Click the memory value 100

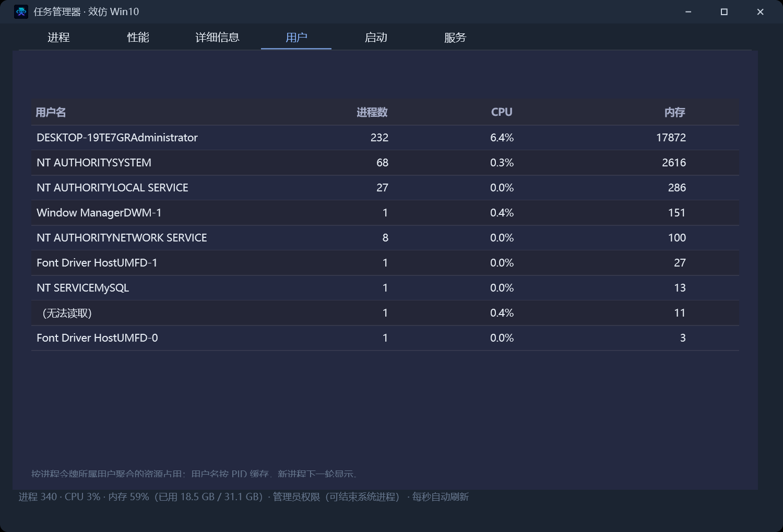tap(677, 238)
